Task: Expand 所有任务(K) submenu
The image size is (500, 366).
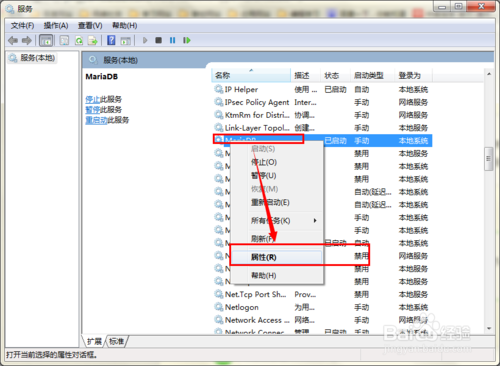Action: point(277,220)
